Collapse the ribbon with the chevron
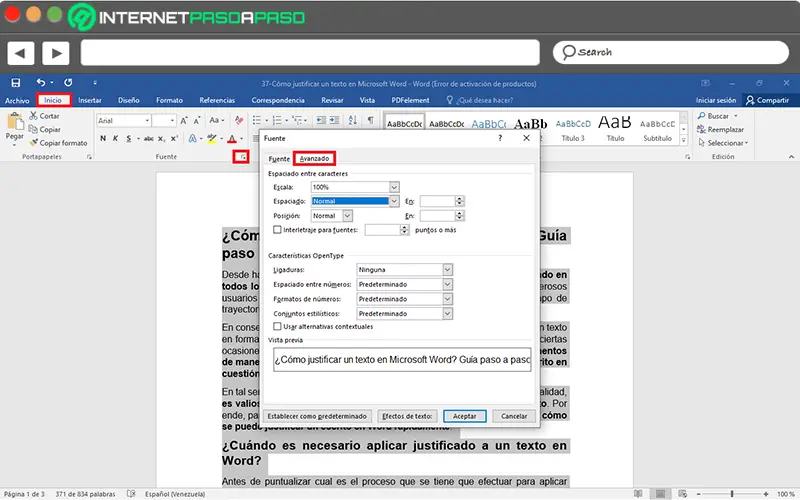The image size is (800, 500). click(x=791, y=157)
